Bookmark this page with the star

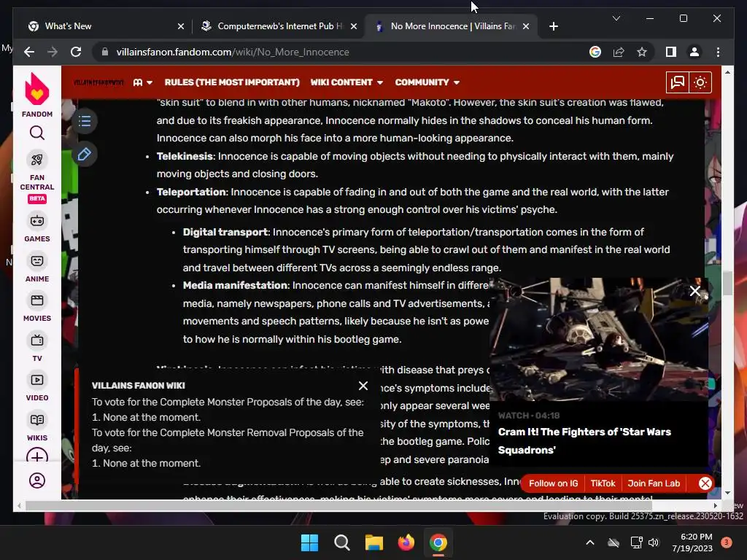[642, 52]
